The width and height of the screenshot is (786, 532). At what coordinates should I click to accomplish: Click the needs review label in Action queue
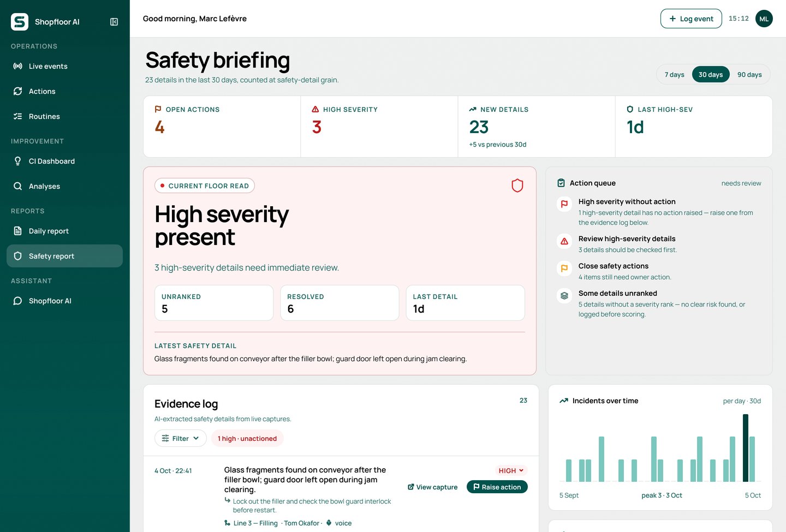tap(741, 183)
